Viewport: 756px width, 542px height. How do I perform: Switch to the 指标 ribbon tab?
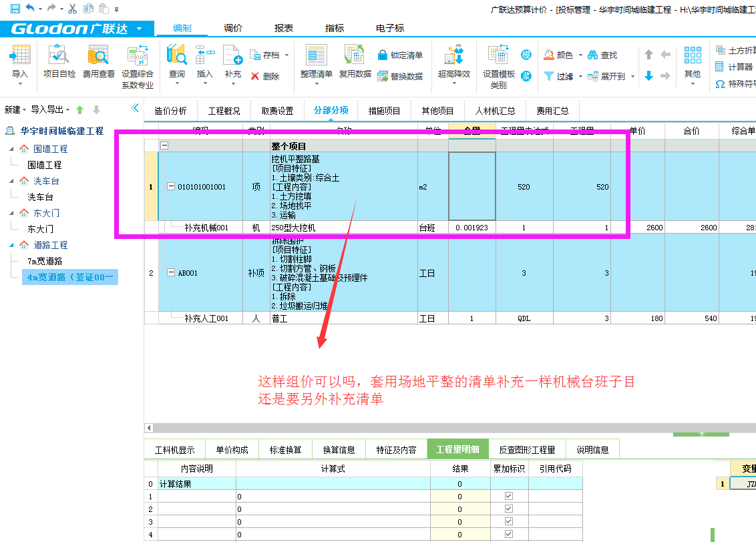335,29
